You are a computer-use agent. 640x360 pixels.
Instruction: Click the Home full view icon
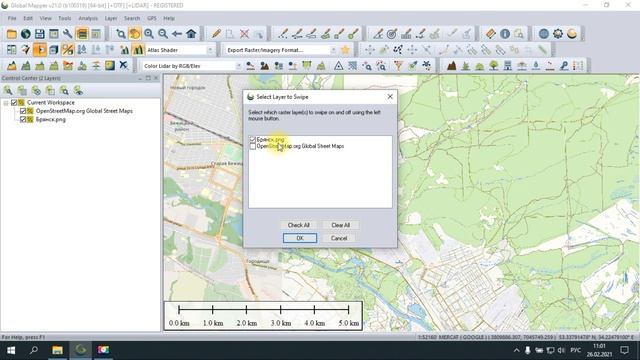point(191,34)
